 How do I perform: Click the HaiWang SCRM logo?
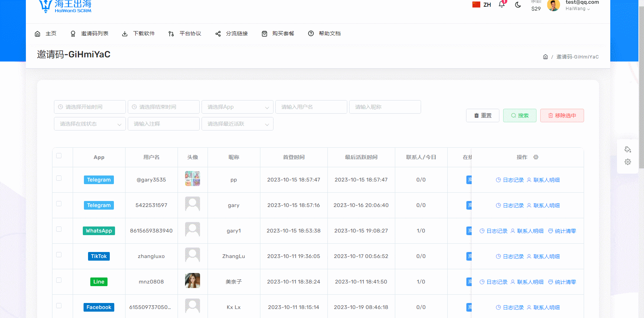point(65,6)
